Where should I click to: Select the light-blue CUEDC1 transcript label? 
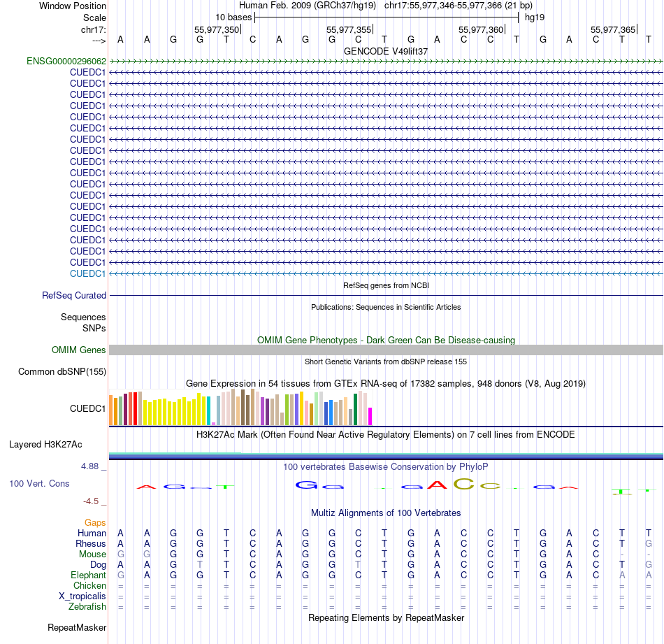[87, 273]
